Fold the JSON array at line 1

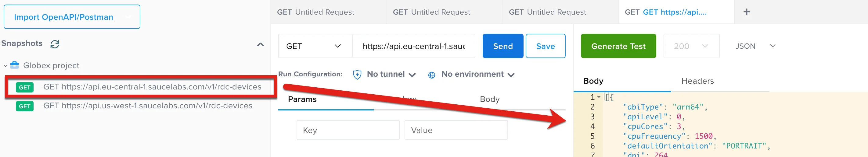pyautogui.click(x=599, y=97)
